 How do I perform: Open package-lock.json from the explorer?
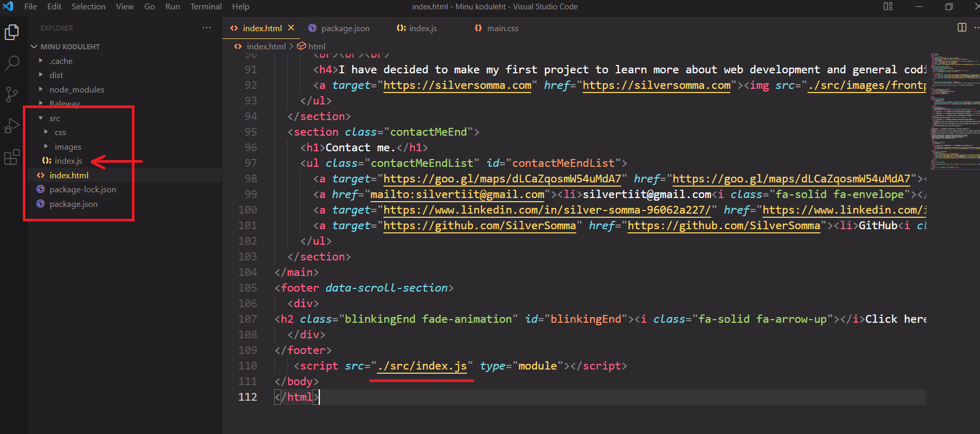point(83,190)
